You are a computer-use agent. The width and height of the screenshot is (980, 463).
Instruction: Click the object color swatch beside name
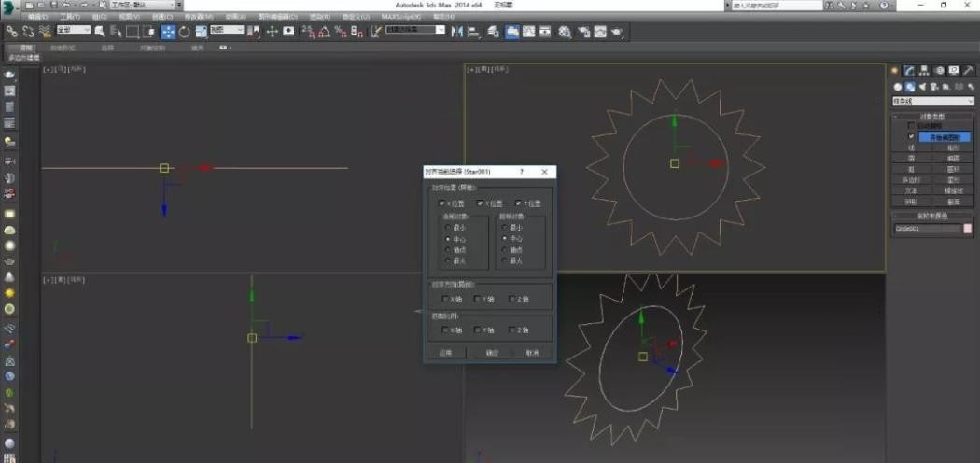[968, 228]
